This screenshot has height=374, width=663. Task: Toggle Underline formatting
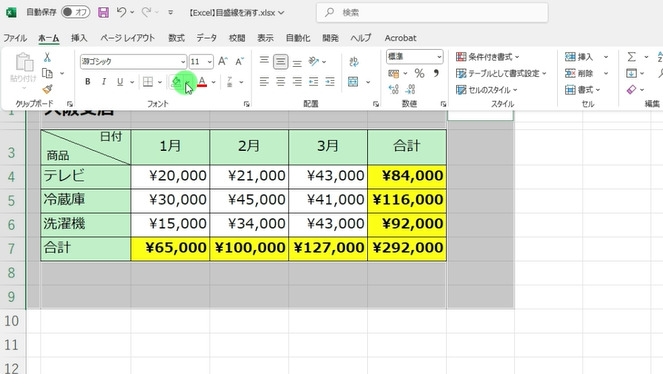coord(120,82)
